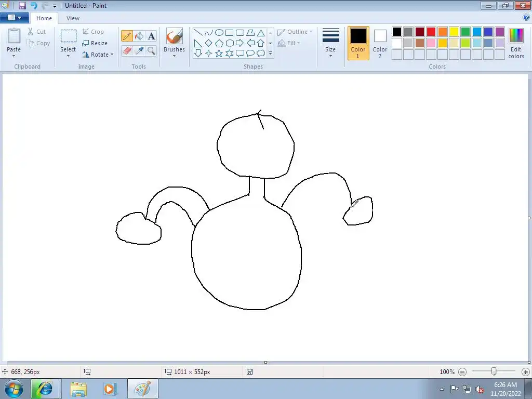Screen dimensions: 532x399
Task: Pick the yellow color swatch
Action: pyautogui.click(x=454, y=32)
